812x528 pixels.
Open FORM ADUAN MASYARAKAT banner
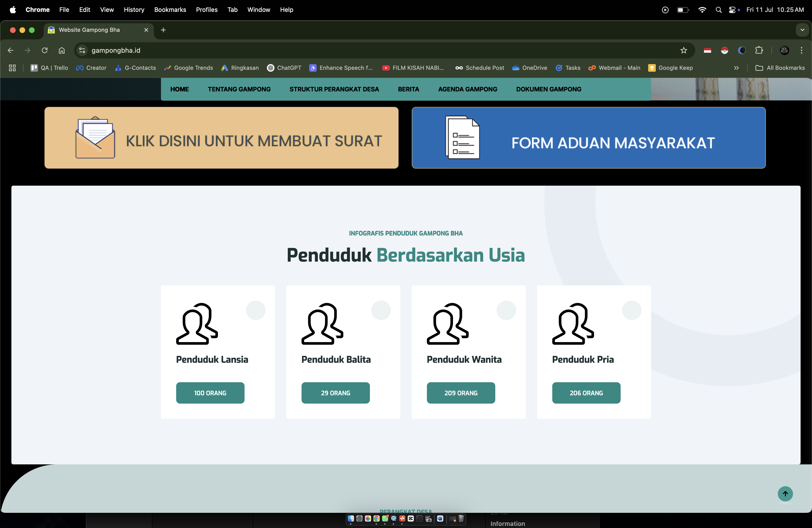point(588,138)
